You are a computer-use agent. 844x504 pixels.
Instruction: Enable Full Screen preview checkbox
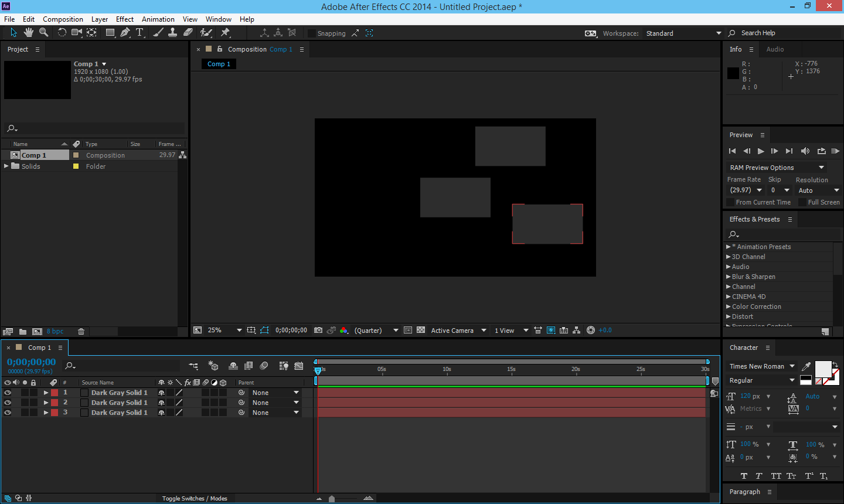[x=802, y=202]
